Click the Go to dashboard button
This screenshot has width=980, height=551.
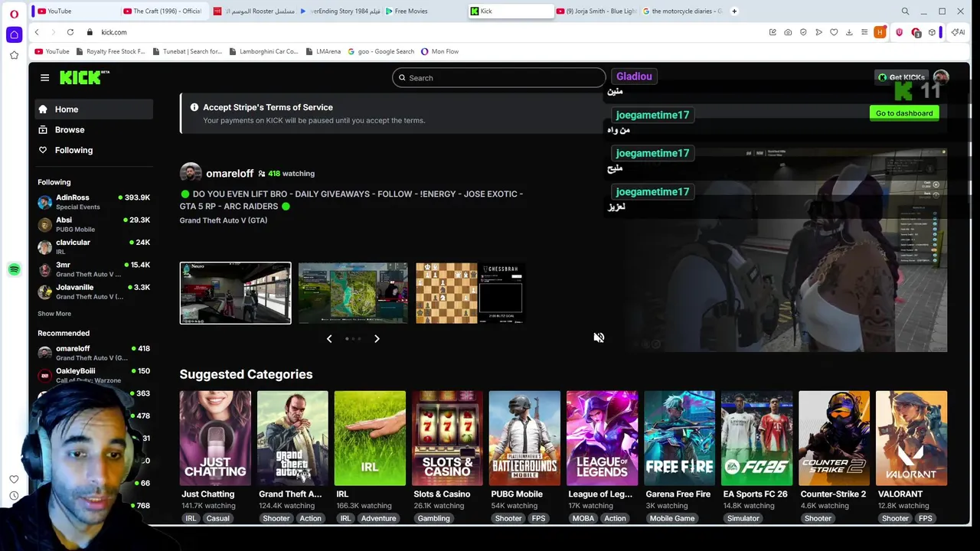click(x=904, y=113)
